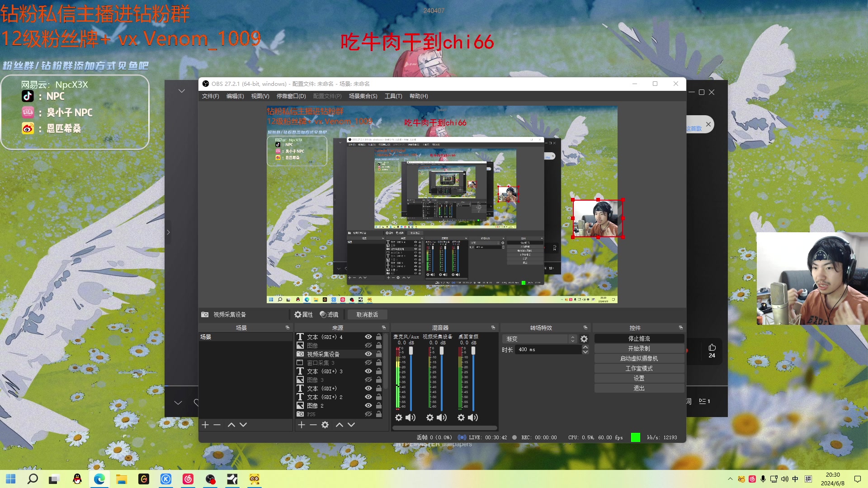Mute the 桌面音频 audio channel
Image resolution: width=868 pixels, height=488 pixels.
pyautogui.click(x=473, y=418)
